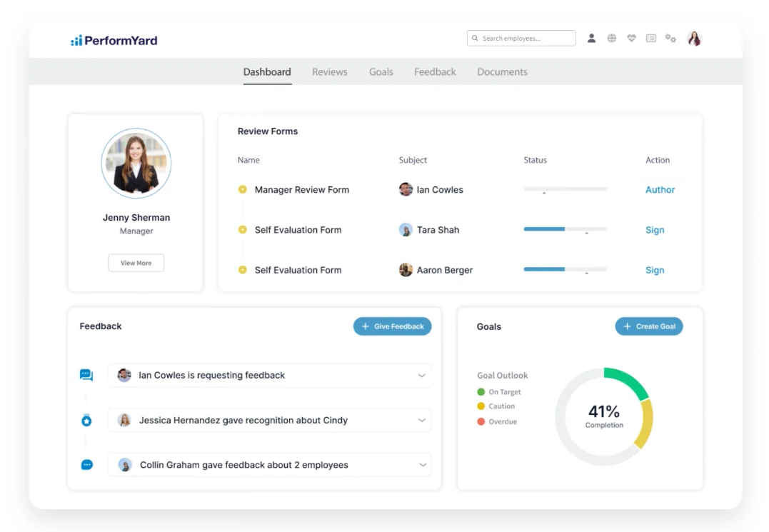
Task: Click Aaron Berger's status progress bar
Action: point(566,269)
